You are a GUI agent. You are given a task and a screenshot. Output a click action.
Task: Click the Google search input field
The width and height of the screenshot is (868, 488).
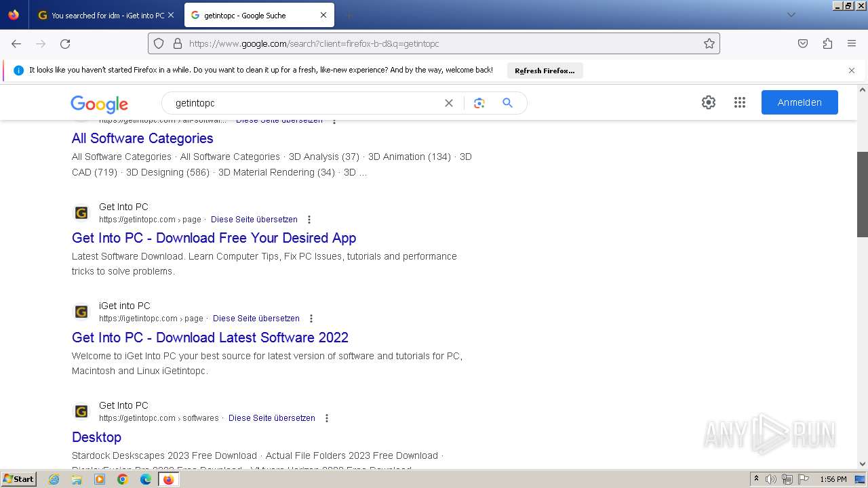(305, 103)
